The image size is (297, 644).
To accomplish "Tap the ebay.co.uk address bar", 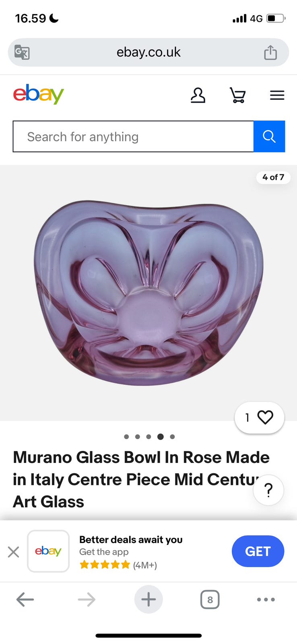I will (x=148, y=52).
